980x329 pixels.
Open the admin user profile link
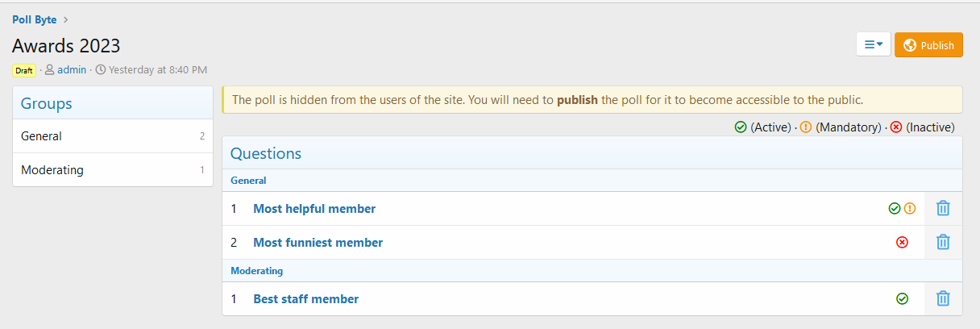point(71,70)
